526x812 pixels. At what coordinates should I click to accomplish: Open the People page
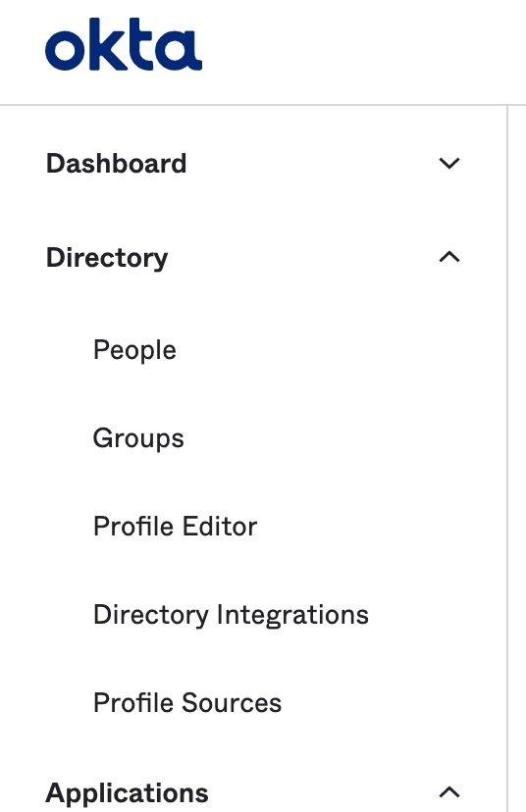tap(134, 350)
